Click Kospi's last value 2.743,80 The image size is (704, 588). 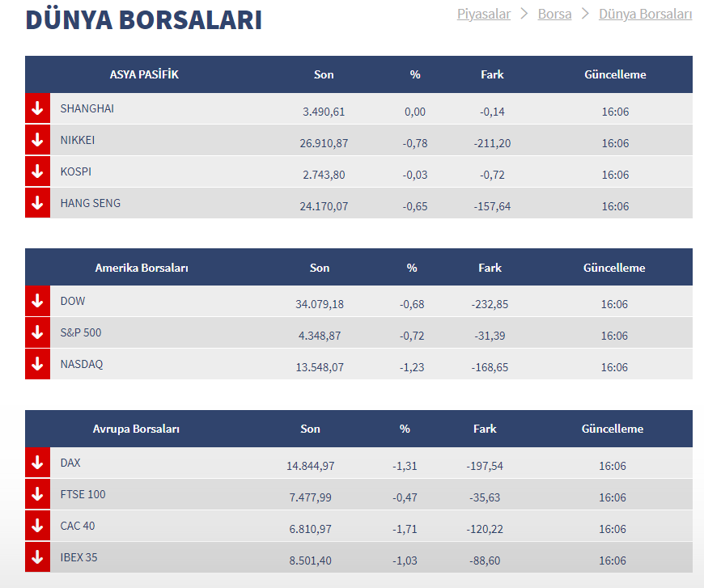324,175
